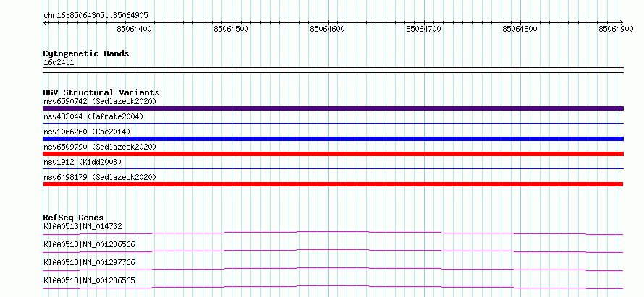Select the dark purple nsv6590742 variant bar

coord(333,108)
